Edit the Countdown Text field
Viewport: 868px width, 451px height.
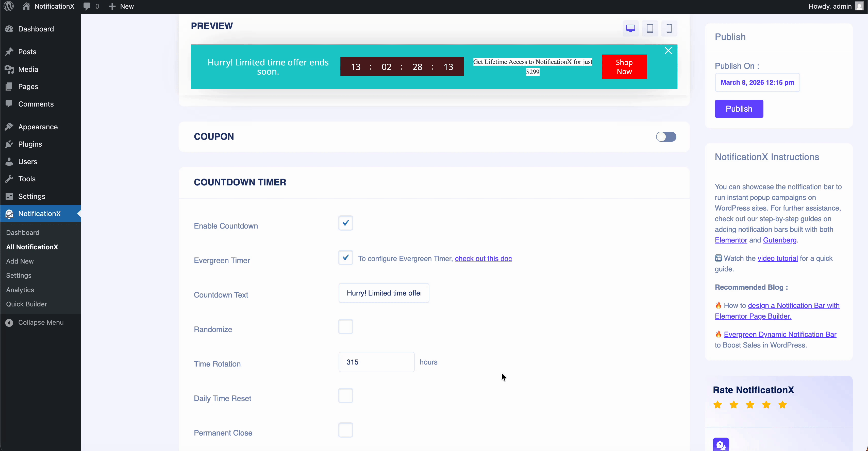(x=383, y=293)
